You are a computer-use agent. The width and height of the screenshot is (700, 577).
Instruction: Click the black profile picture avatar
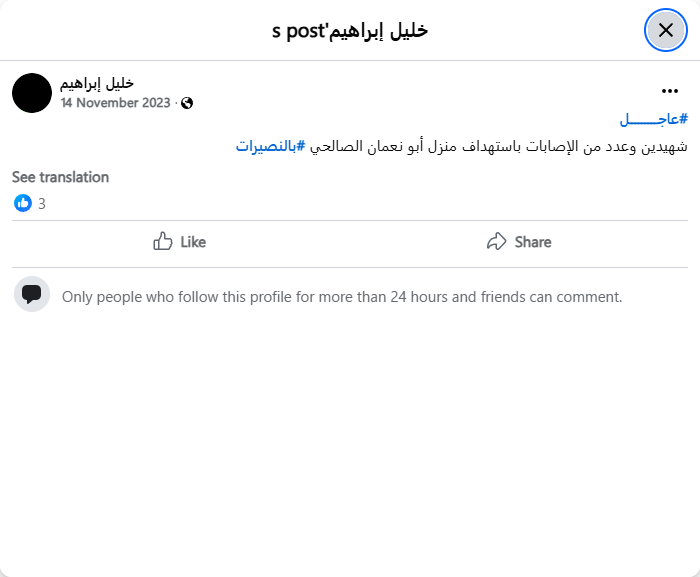[x=32, y=93]
